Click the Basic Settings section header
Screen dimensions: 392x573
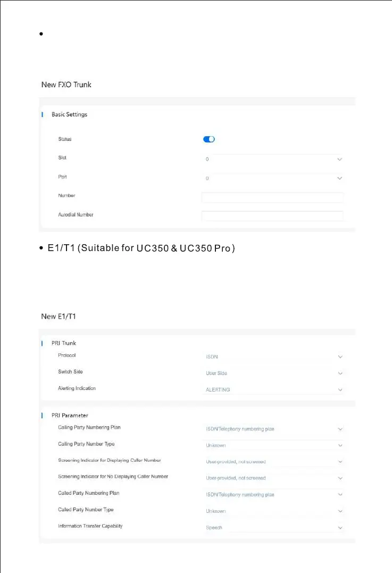[69, 114]
